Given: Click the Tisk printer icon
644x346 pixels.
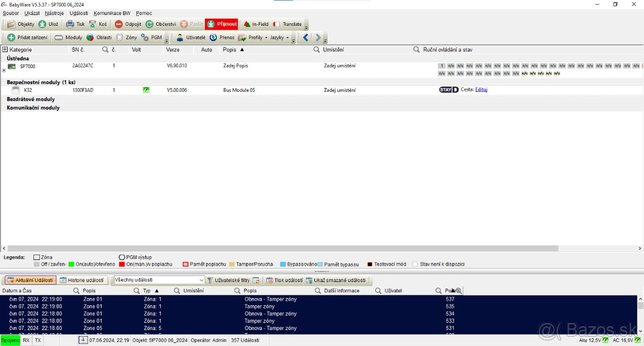Looking at the screenshot, I should pos(70,24).
